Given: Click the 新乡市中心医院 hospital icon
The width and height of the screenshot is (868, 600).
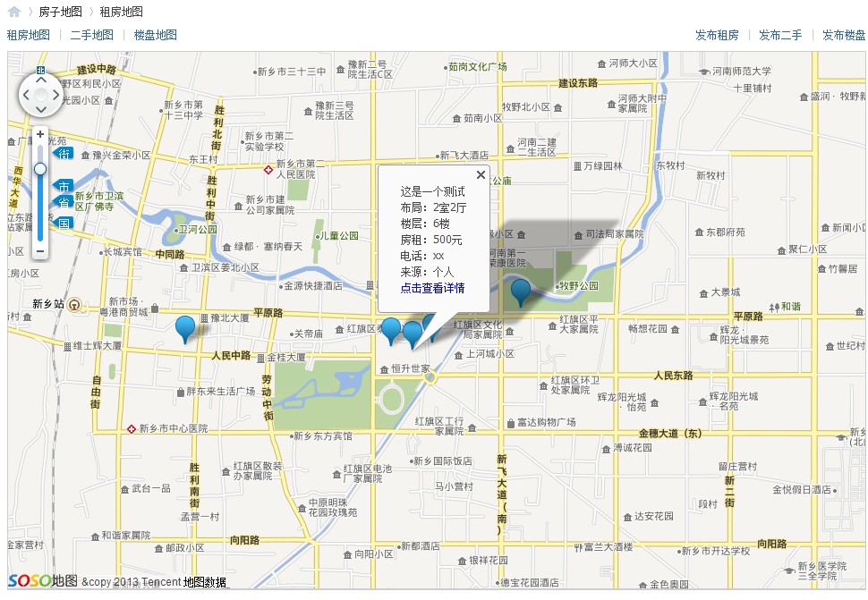Looking at the screenshot, I should click(132, 429).
